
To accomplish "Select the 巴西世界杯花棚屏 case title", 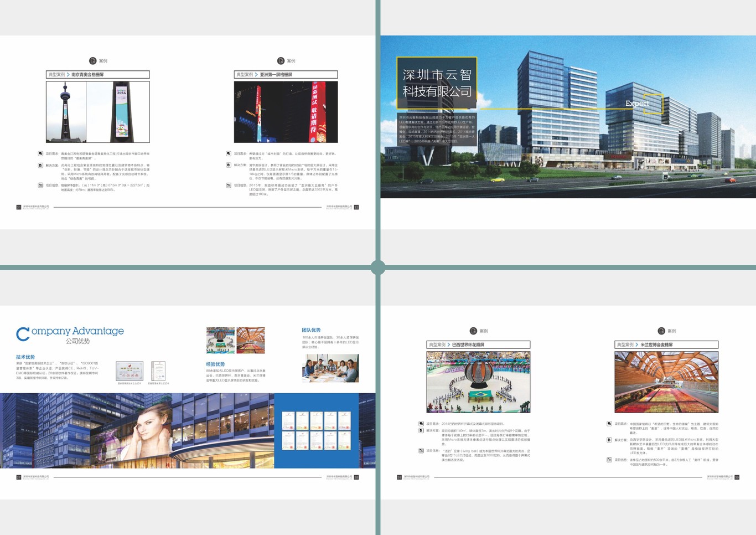I will 468,344.
